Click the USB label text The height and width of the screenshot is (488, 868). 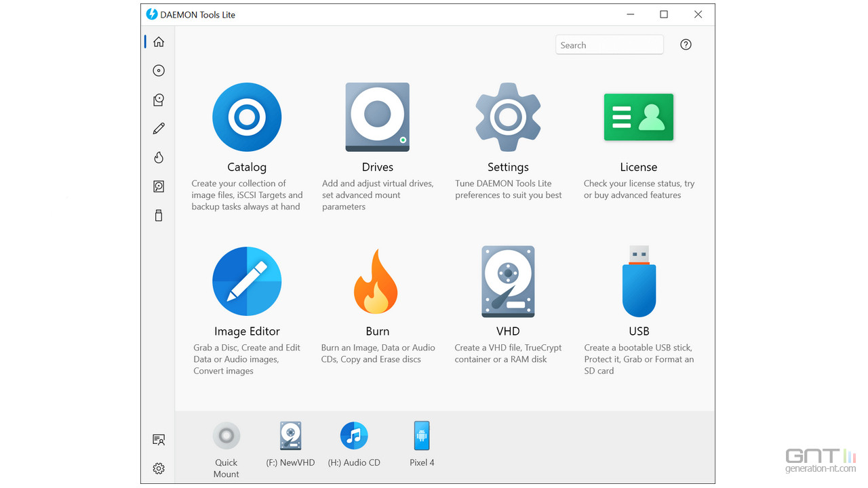point(639,331)
